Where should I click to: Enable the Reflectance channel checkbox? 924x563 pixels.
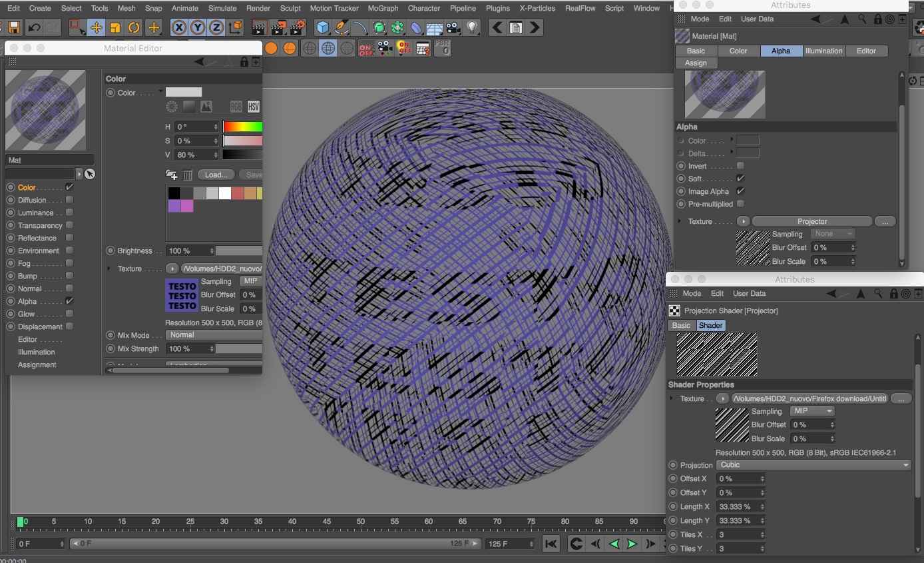click(x=69, y=238)
